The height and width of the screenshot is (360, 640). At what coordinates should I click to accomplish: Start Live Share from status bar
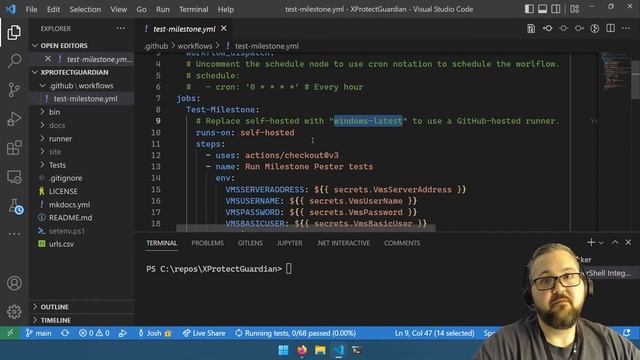pyautogui.click(x=204, y=333)
